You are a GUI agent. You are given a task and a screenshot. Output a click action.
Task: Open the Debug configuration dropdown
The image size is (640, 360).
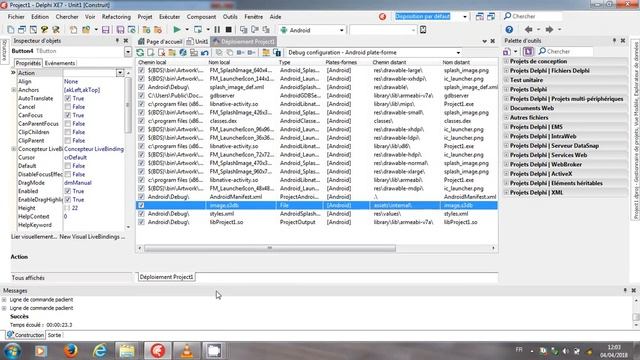(x=458, y=53)
